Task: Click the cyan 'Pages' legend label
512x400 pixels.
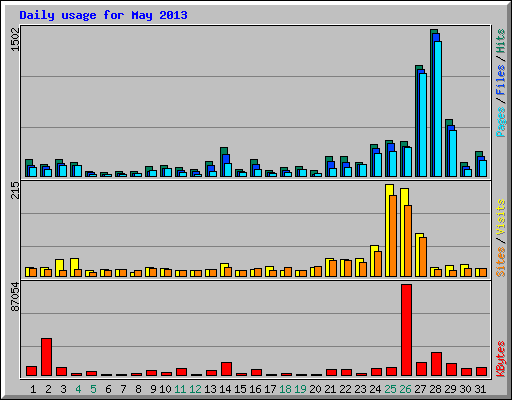Action: [500, 122]
